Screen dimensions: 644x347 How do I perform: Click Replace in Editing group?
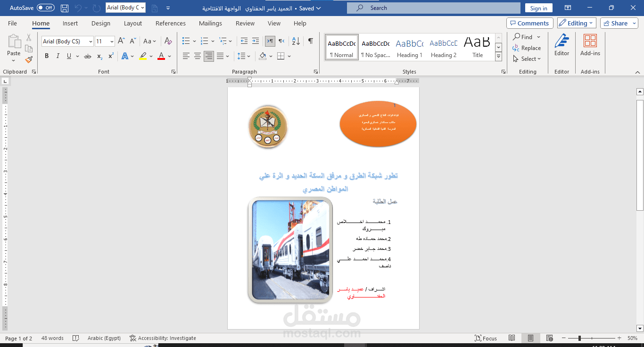click(527, 48)
